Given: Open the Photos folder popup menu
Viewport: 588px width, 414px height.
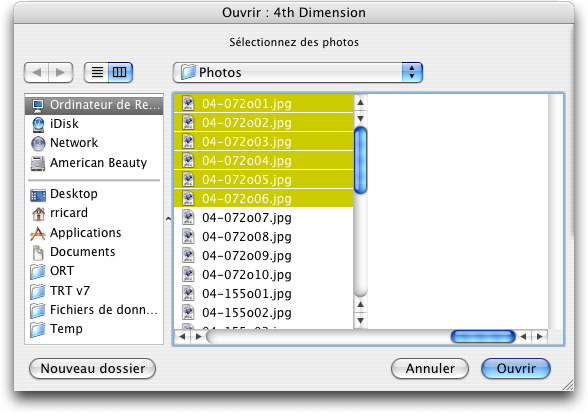Looking at the screenshot, I should [x=298, y=72].
